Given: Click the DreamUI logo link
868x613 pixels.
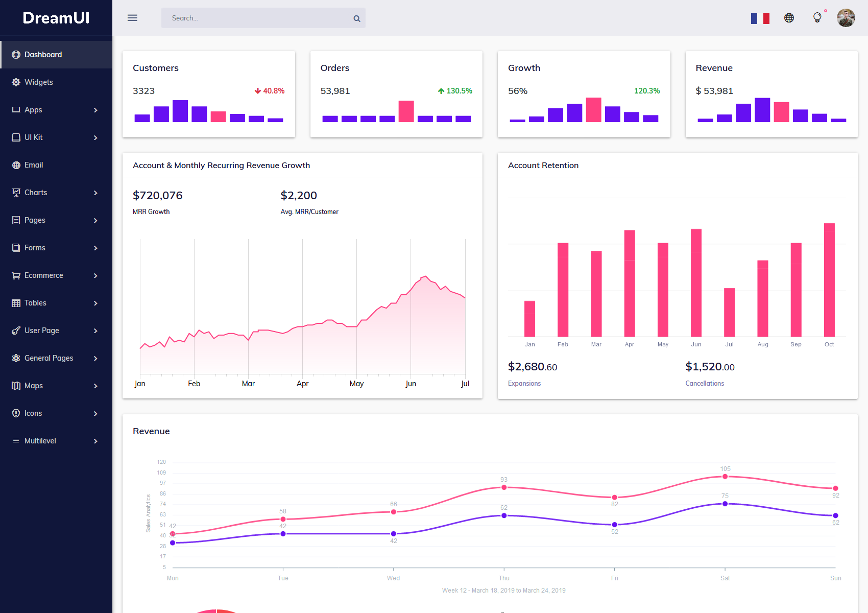Looking at the screenshot, I should (x=56, y=18).
